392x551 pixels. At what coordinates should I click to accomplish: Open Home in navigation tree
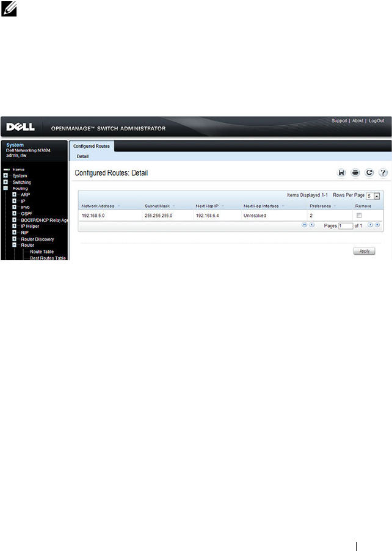coord(18,169)
